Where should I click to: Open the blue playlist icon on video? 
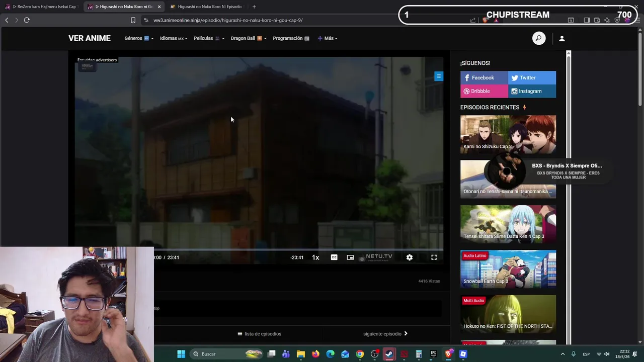pos(439,76)
